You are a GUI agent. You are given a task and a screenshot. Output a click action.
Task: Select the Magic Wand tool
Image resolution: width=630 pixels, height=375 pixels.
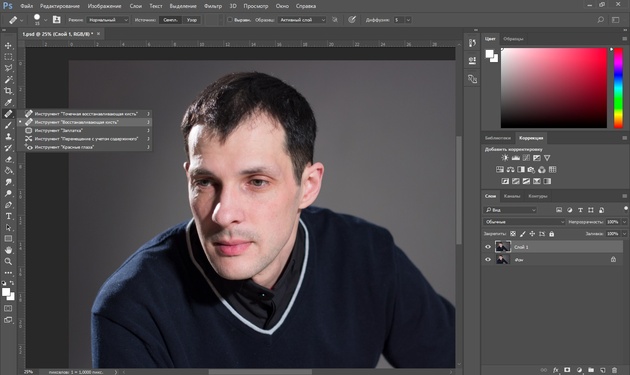(x=8, y=79)
